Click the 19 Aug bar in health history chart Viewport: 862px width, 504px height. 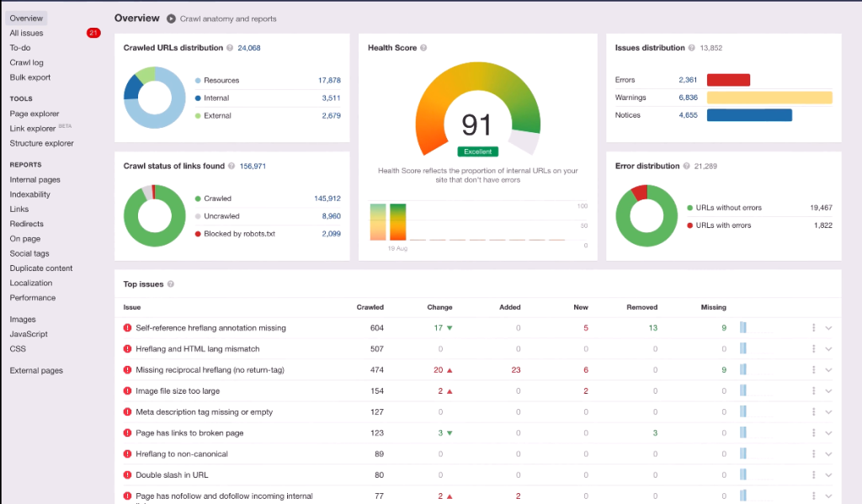click(397, 222)
